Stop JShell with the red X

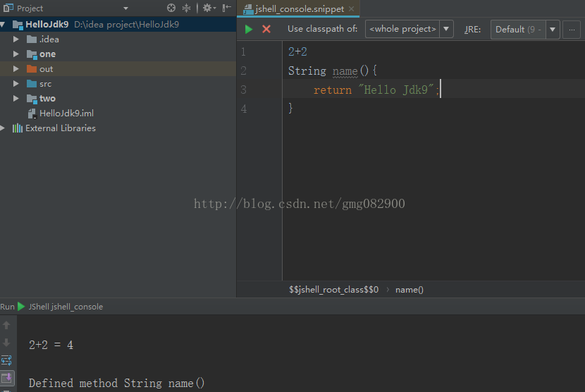tap(266, 29)
